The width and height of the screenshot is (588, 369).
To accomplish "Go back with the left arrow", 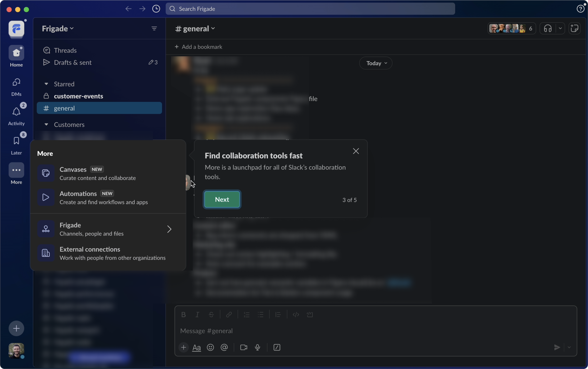I will coord(129,9).
